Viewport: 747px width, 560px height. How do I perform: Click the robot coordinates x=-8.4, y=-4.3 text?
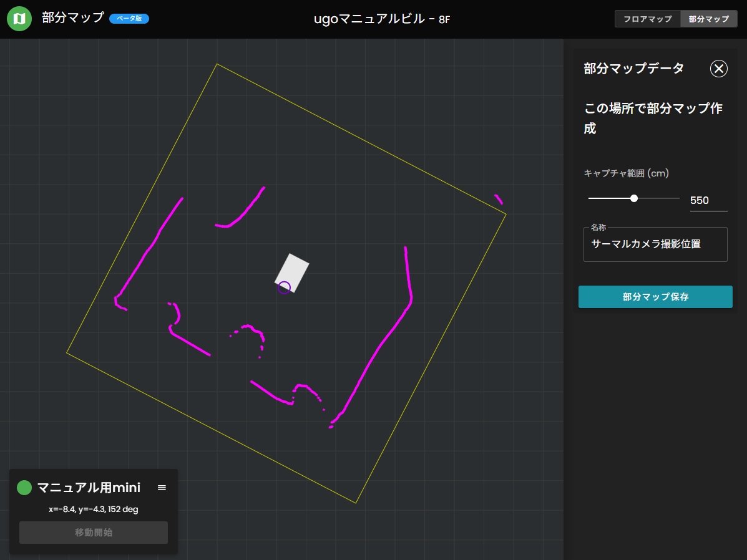click(x=94, y=509)
